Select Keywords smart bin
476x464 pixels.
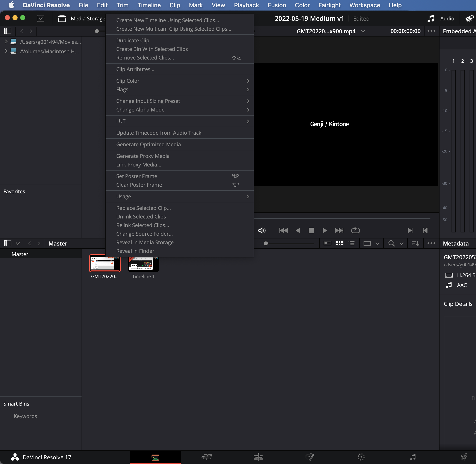coord(25,416)
